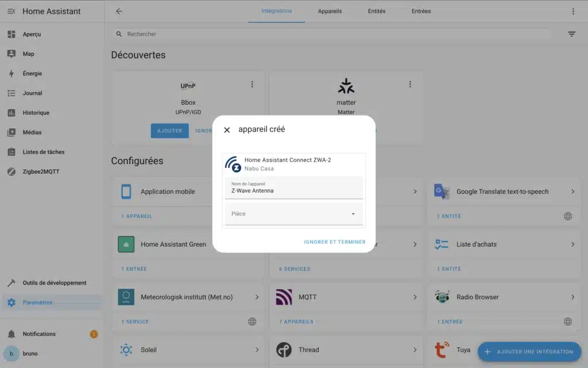Click the MQTT integration icon
588x368 pixels.
click(x=284, y=297)
